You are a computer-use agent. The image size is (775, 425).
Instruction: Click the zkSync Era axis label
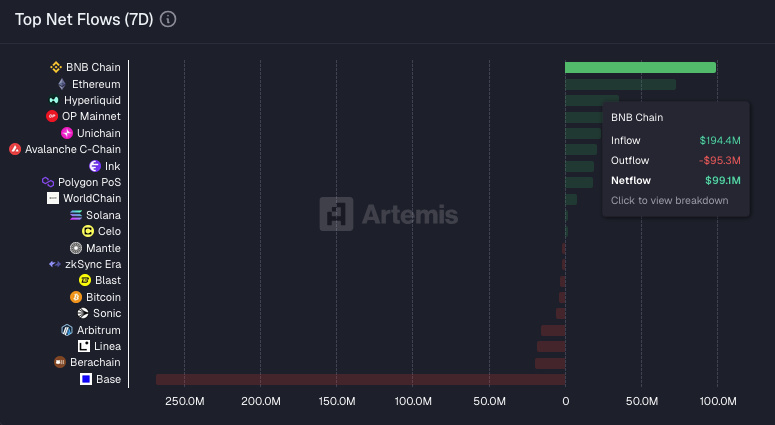[x=93, y=264]
